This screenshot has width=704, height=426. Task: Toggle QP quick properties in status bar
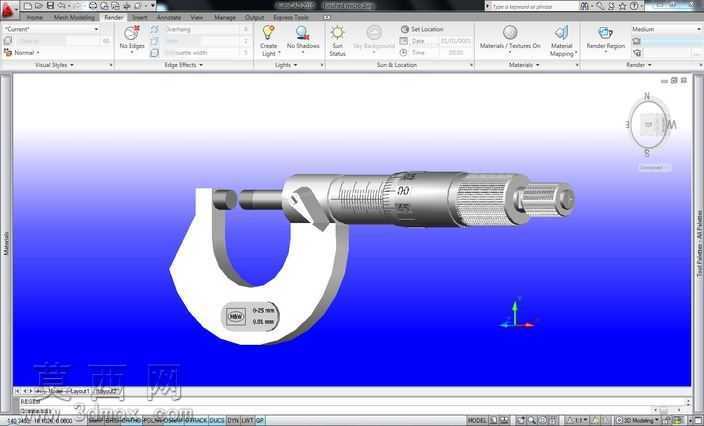click(260, 421)
